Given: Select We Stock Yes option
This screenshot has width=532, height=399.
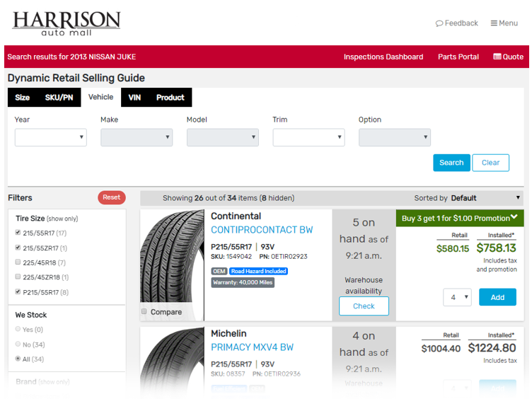Looking at the screenshot, I should pos(18,329).
